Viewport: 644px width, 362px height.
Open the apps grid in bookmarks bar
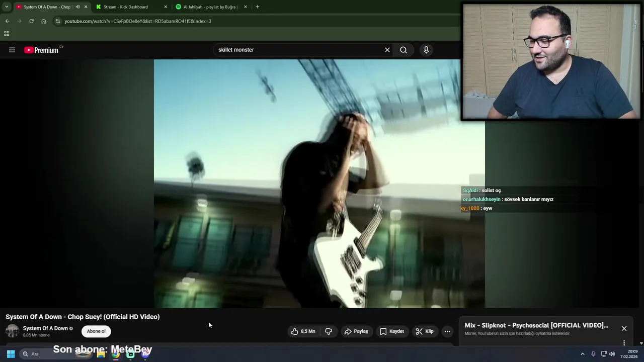(x=7, y=34)
